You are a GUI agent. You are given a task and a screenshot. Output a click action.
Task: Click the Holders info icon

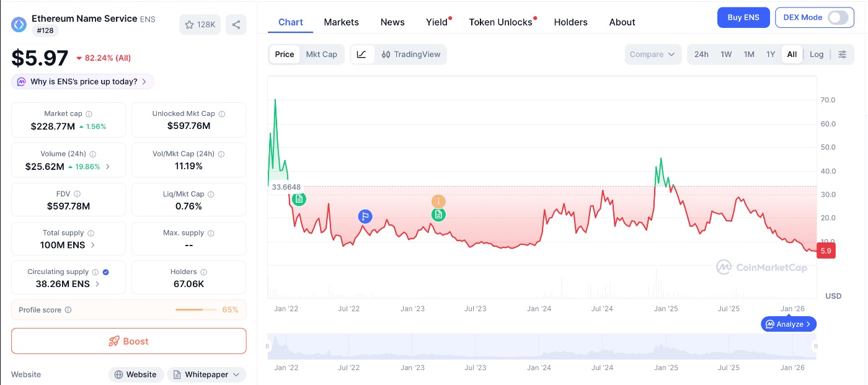[x=204, y=272]
